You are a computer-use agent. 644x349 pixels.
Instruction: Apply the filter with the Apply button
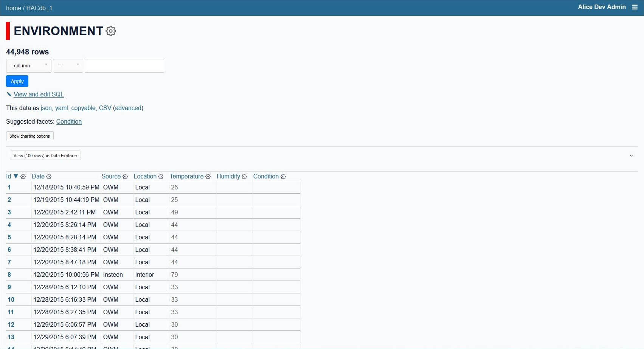tap(17, 81)
